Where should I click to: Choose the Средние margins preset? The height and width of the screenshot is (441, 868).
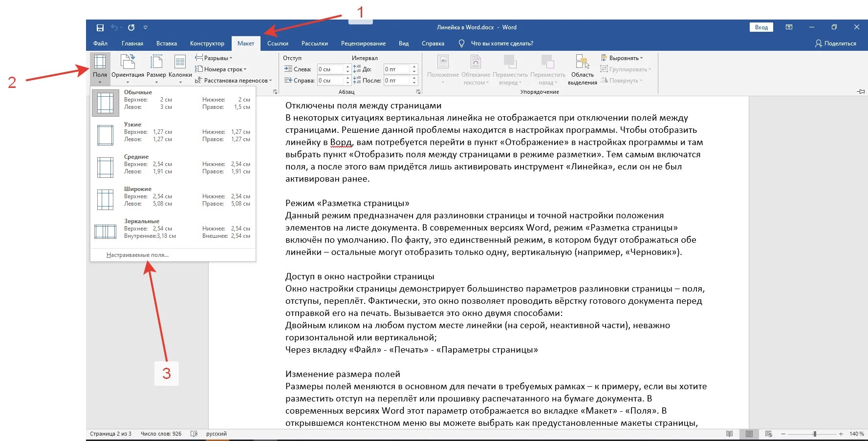173,167
